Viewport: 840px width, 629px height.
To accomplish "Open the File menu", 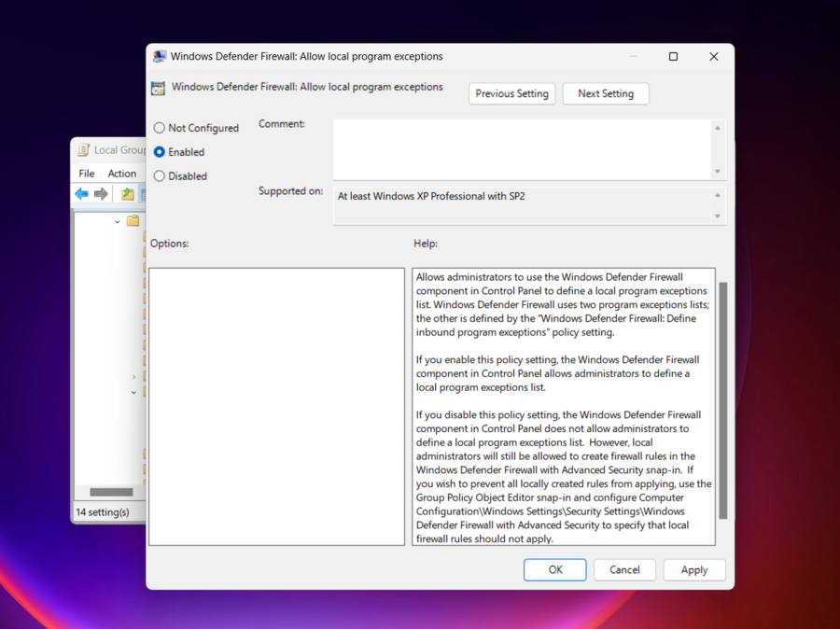I will click(x=87, y=174).
